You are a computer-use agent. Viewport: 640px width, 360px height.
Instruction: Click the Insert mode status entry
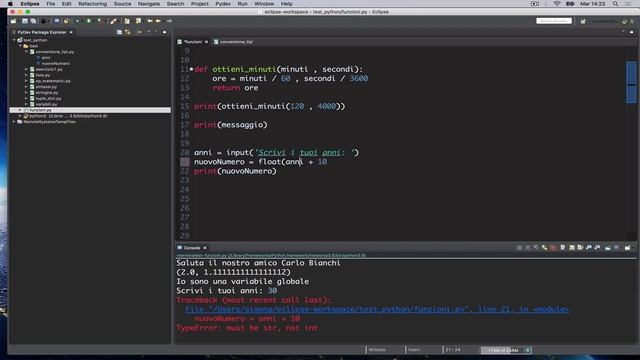coord(414,350)
